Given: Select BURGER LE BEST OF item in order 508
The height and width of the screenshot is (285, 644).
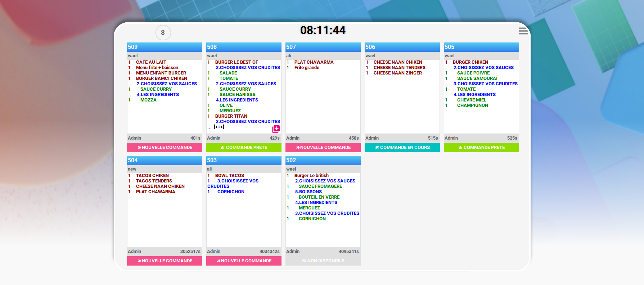Looking at the screenshot, I should 237,62.
